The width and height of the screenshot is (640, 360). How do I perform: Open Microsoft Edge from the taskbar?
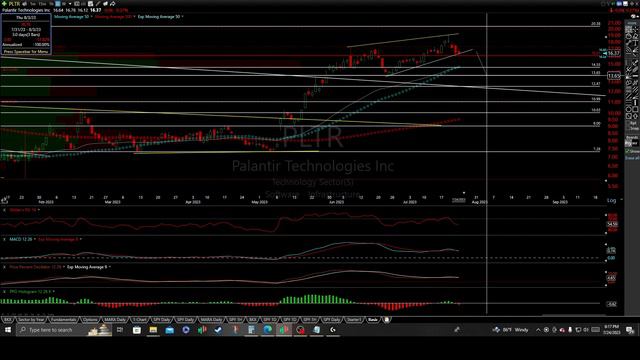pos(268,329)
